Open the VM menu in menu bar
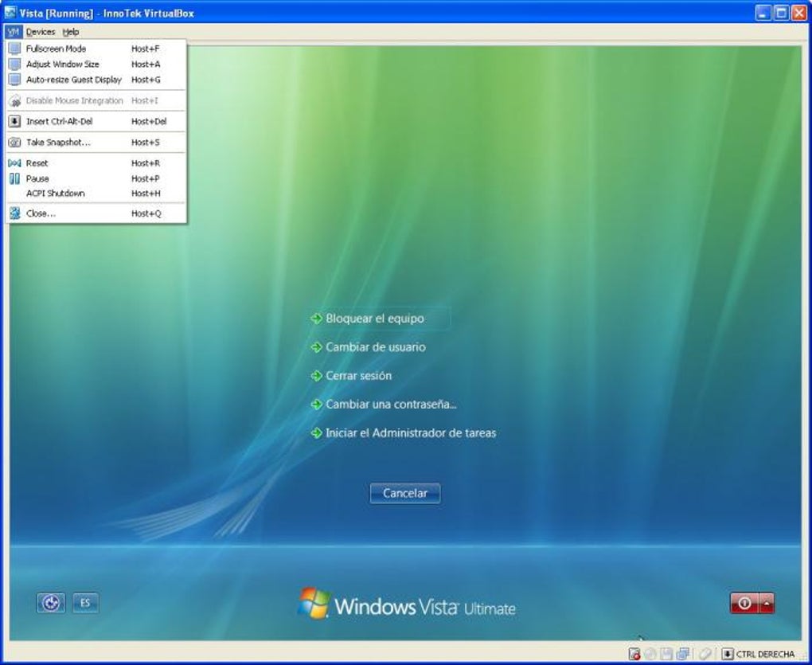 point(14,32)
